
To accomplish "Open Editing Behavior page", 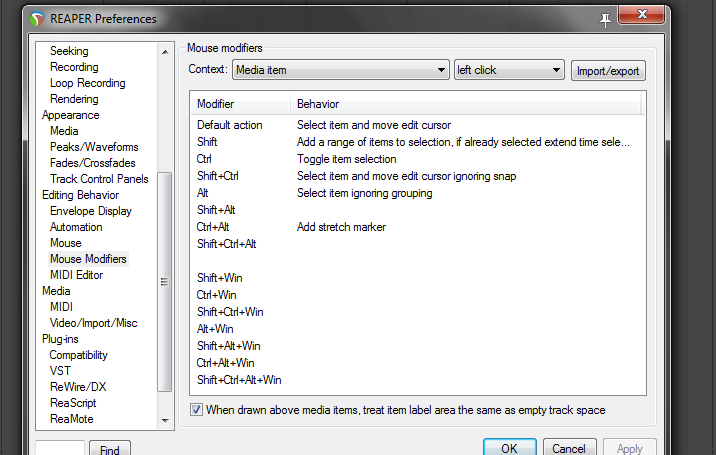I will [x=80, y=195].
